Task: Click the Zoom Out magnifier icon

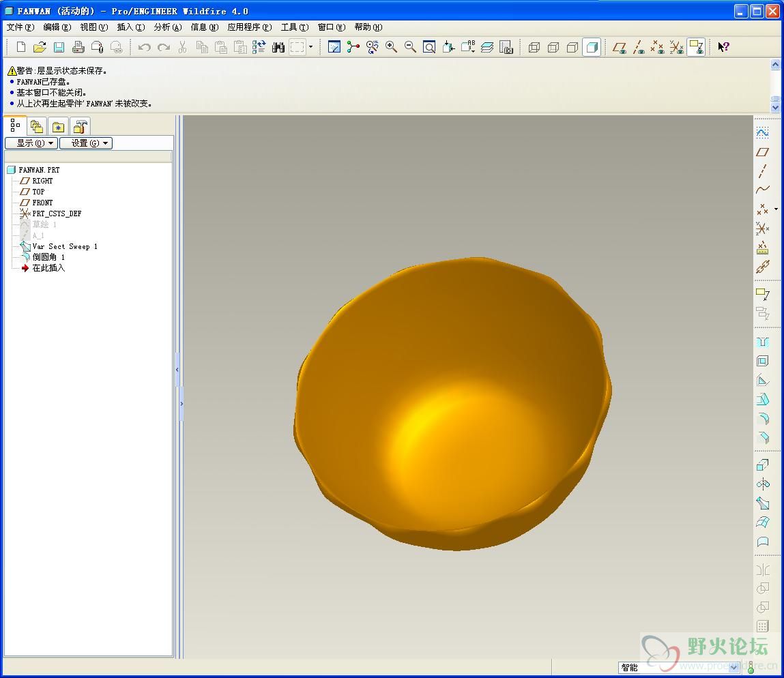Action: point(410,47)
